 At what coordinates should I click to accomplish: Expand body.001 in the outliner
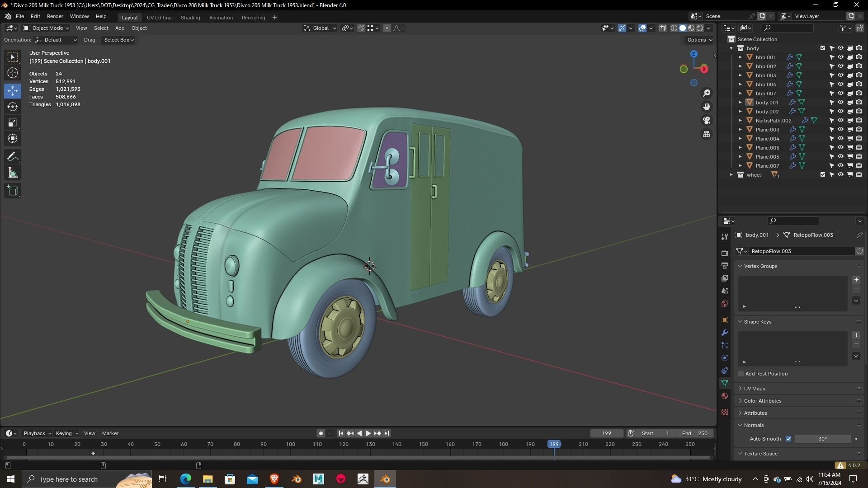point(741,103)
